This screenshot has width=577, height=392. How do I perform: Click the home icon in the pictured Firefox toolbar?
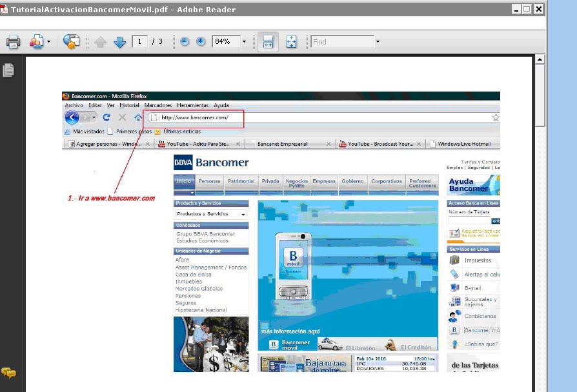(138, 118)
